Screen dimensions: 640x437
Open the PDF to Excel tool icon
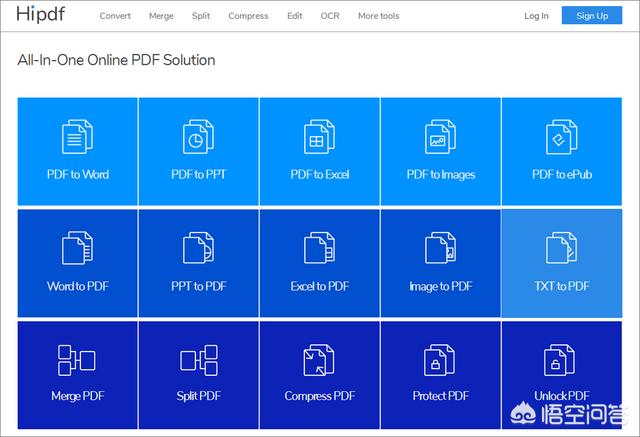319,137
